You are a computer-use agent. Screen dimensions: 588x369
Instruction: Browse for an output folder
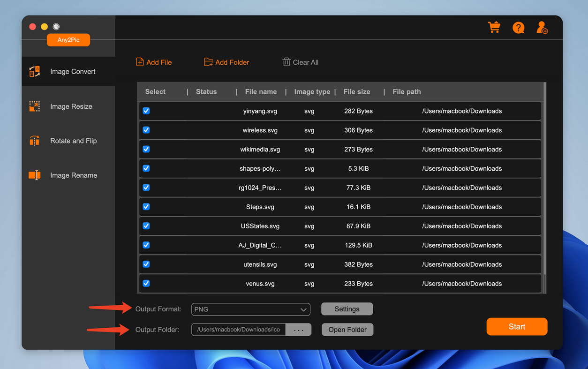click(x=299, y=329)
